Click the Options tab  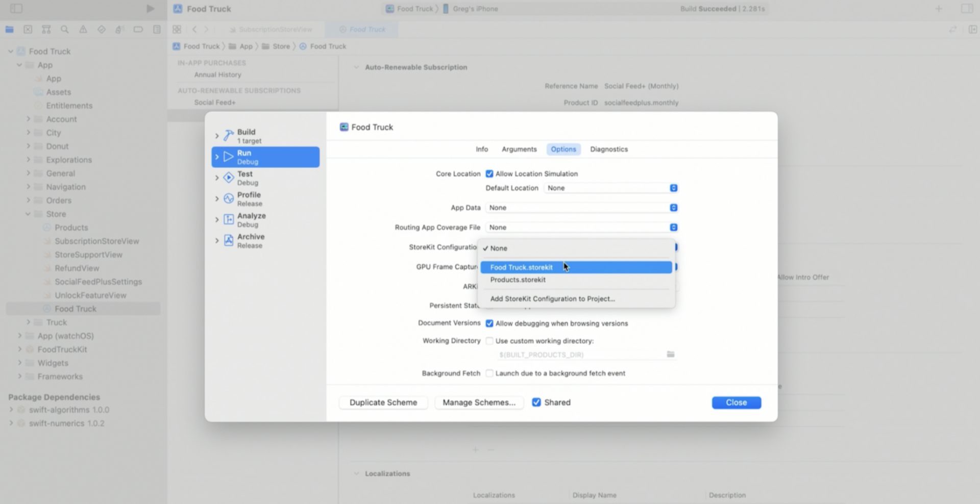coord(563,149)
